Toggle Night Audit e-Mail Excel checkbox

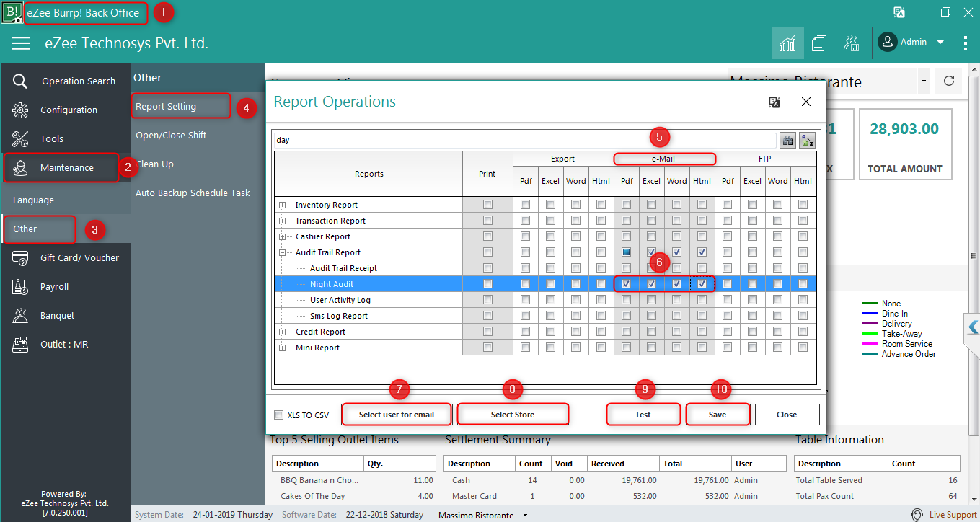[652, 284]
